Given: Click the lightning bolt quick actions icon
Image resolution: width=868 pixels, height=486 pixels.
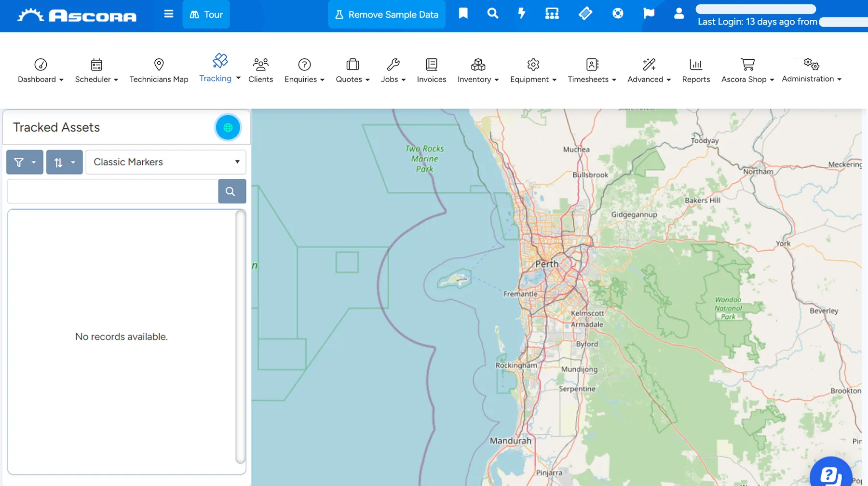Looking at the screenshot, I should pos(522,13).
